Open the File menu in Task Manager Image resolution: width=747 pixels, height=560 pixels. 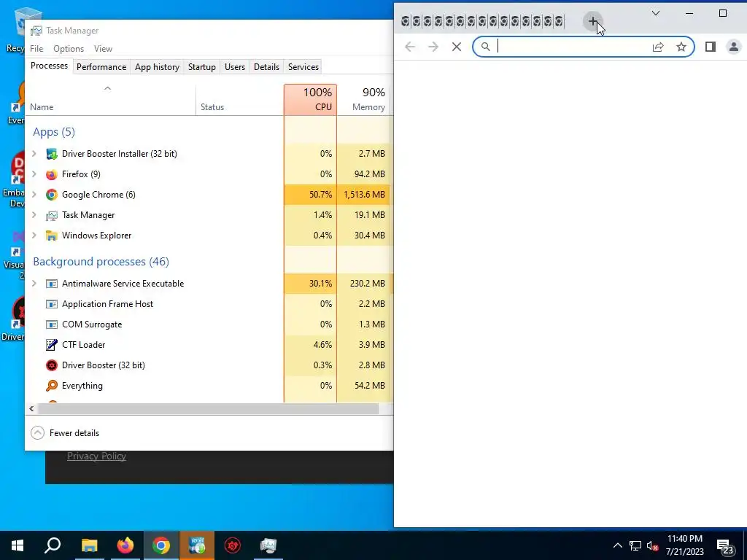[x=36, y=49]
